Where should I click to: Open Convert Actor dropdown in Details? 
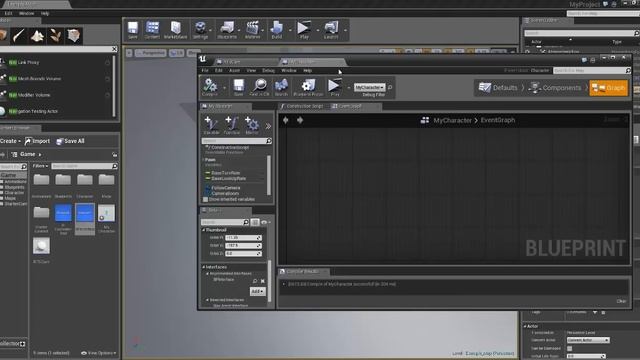[x=588, y=340]
